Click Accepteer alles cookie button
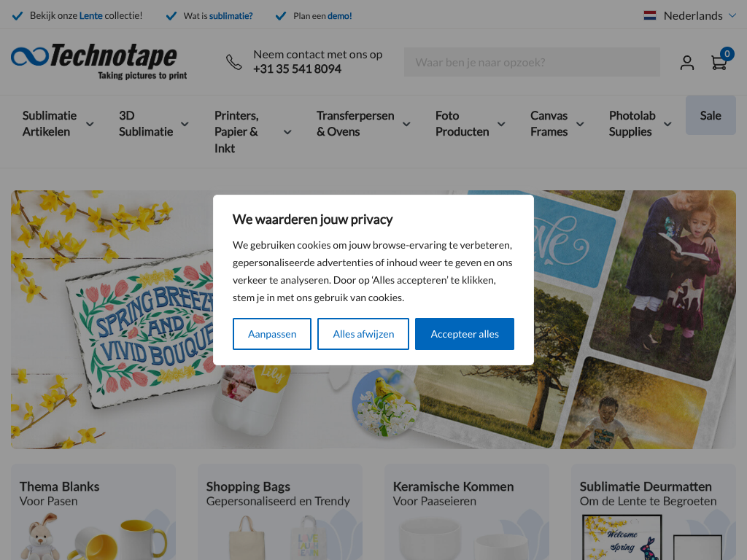The height and width of the screenshot is (560, 747). pyautogui.click(x=465, y=334)
